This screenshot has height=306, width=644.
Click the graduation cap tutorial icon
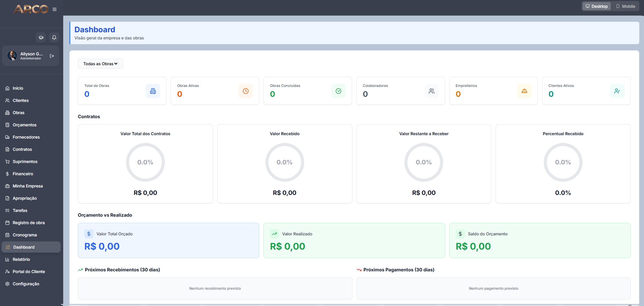(x=41, y=37)
